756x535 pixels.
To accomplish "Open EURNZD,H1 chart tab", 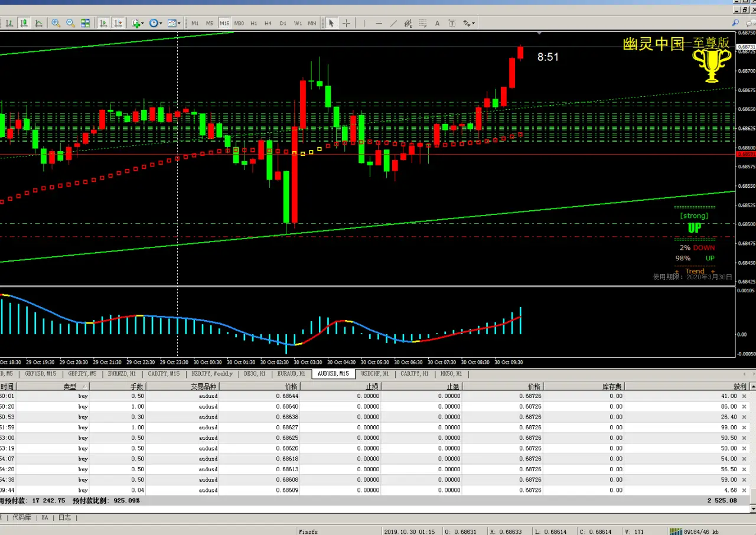I will coord(122,374).
